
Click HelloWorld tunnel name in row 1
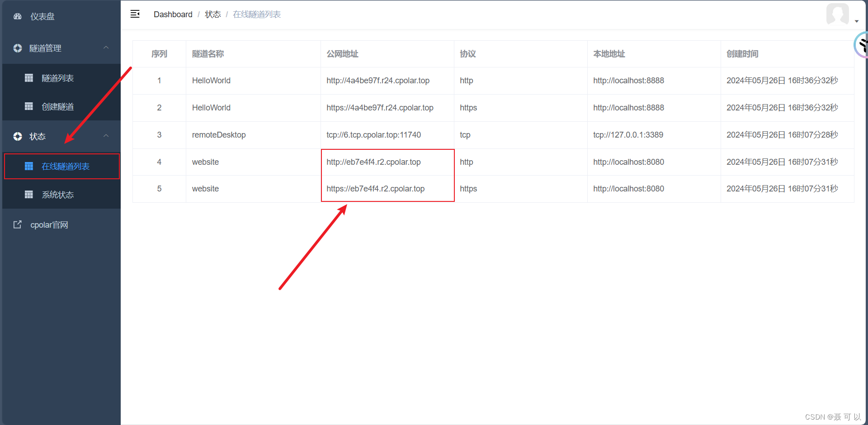[x=211, y=81]
